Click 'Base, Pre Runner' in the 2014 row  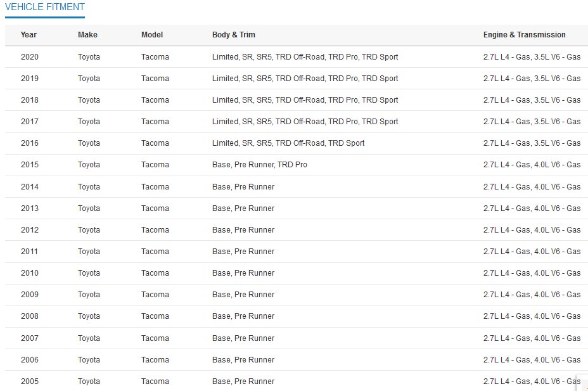pos(243,187)
